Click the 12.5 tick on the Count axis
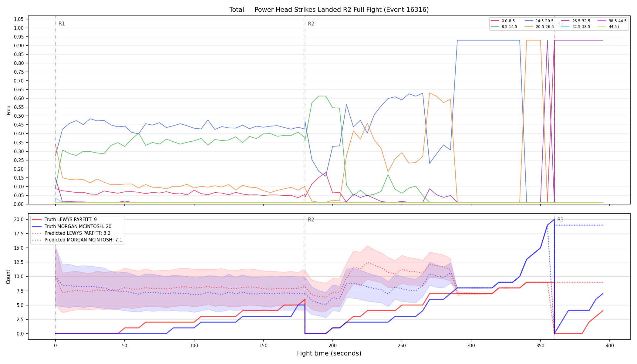The image size is (637, 364). 19,262
